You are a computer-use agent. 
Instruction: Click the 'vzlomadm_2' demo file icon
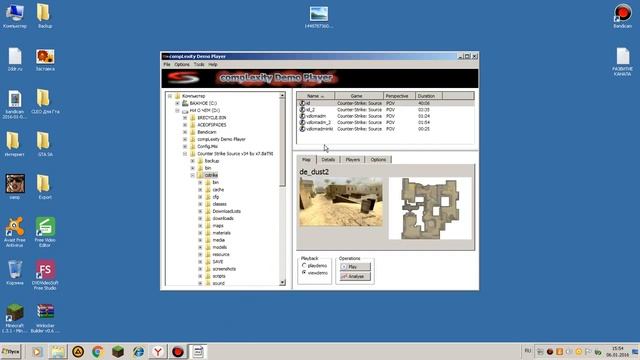302,122
